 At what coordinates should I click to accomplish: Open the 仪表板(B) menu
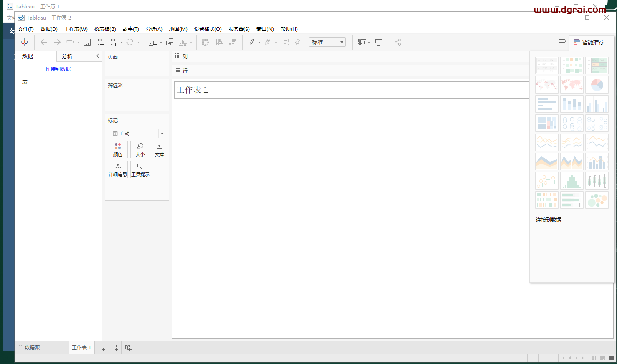pyautogui.click(x=105, y=29)
